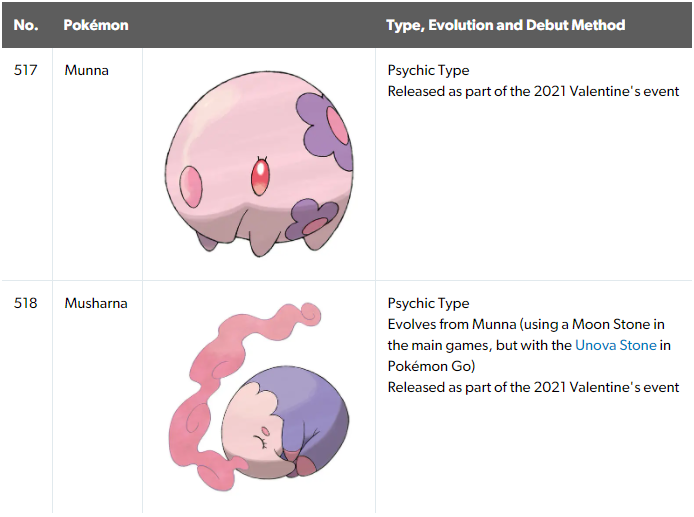Click the Pokémon Go) text line
Viewport: 694px width, 517px height.
tap(431, 367)
